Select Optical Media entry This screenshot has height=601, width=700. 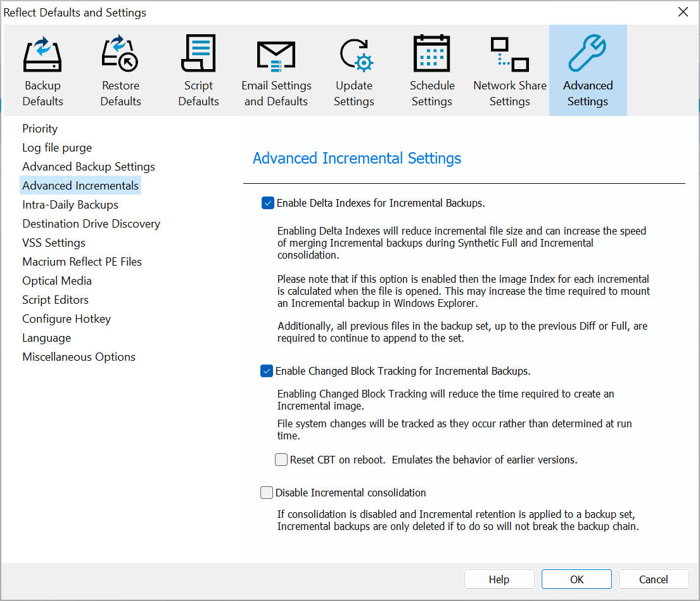(x=57, y=281)
